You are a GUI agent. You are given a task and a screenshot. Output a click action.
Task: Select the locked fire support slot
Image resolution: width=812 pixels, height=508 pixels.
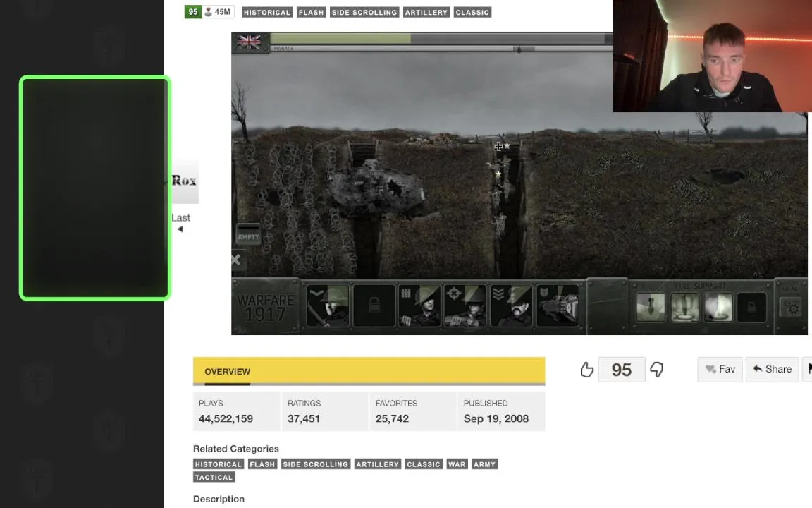[x=751, y=307]
